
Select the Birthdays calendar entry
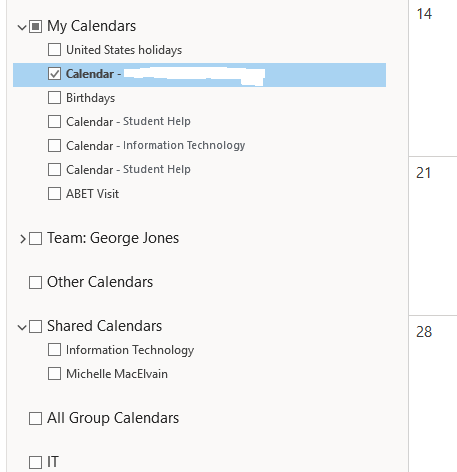(x=90, y=98)
